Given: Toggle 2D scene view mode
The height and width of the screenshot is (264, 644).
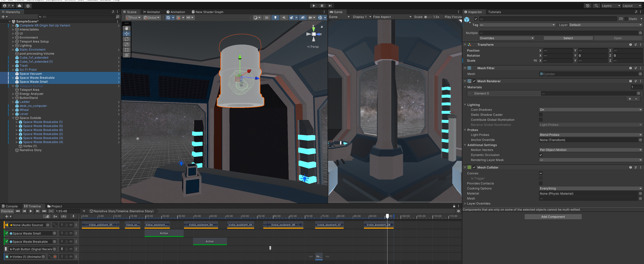Looking at the screenshot, I should (266, 17).
